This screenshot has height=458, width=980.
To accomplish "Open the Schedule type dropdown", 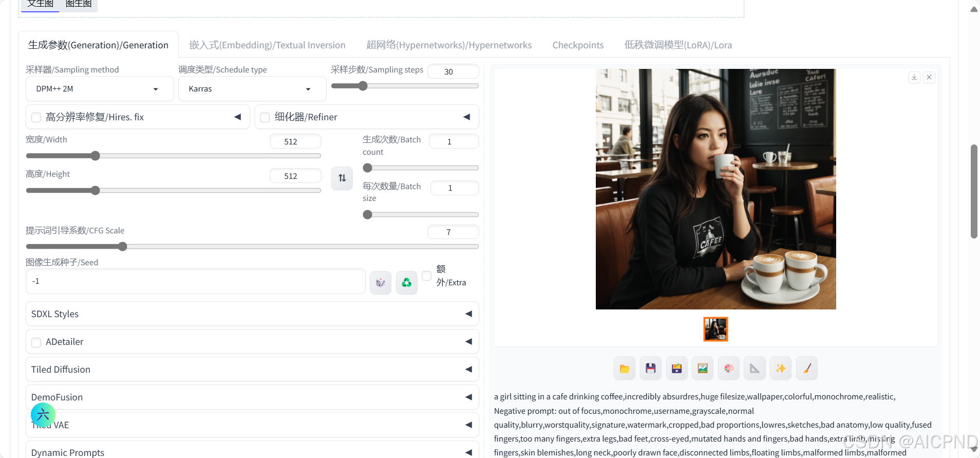I will [x=252, y=89].
